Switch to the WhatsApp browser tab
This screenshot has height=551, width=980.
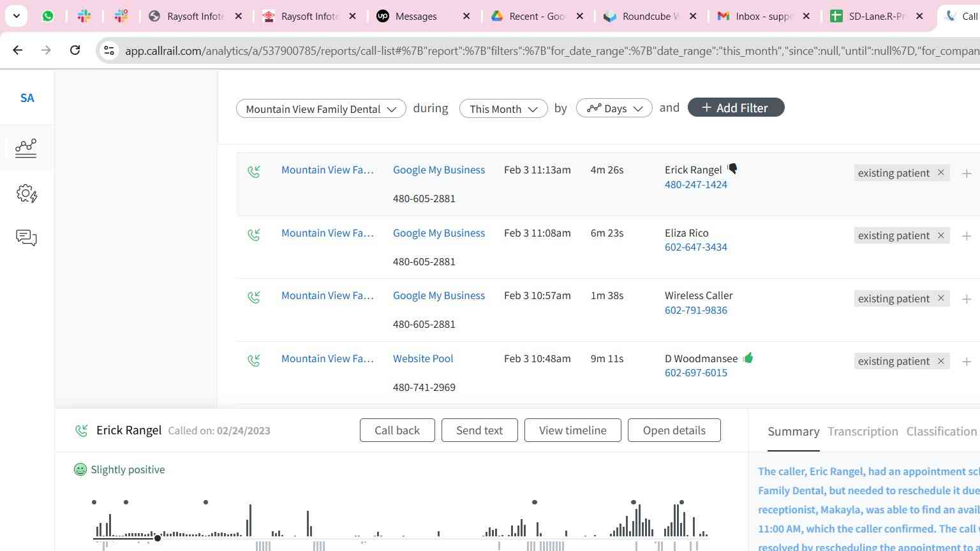tap(48, 16)
